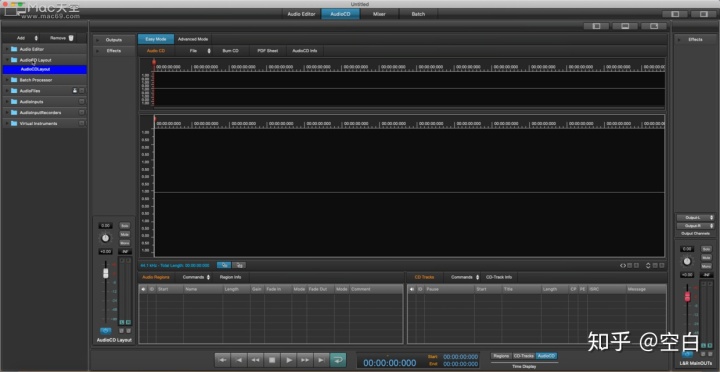Viewport: 720px width, 372px height.
Task: Click the fast forward transport button
Action: [x=305, y=360]
